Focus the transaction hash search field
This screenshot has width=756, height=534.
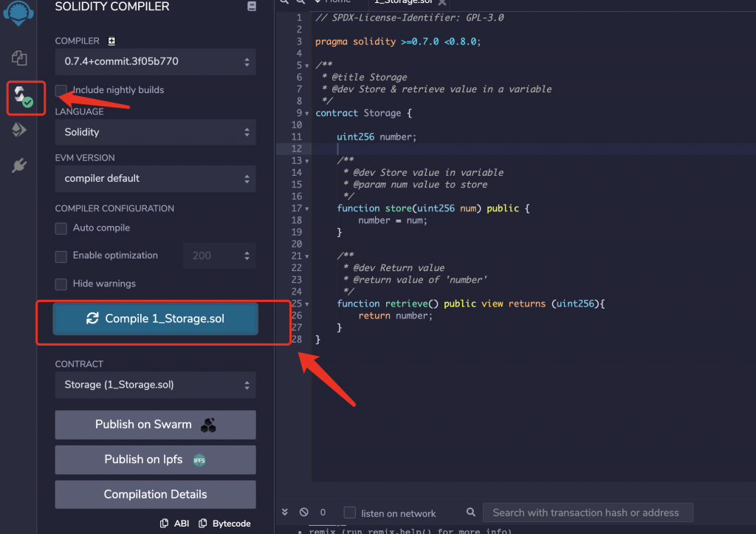point(588,513)
